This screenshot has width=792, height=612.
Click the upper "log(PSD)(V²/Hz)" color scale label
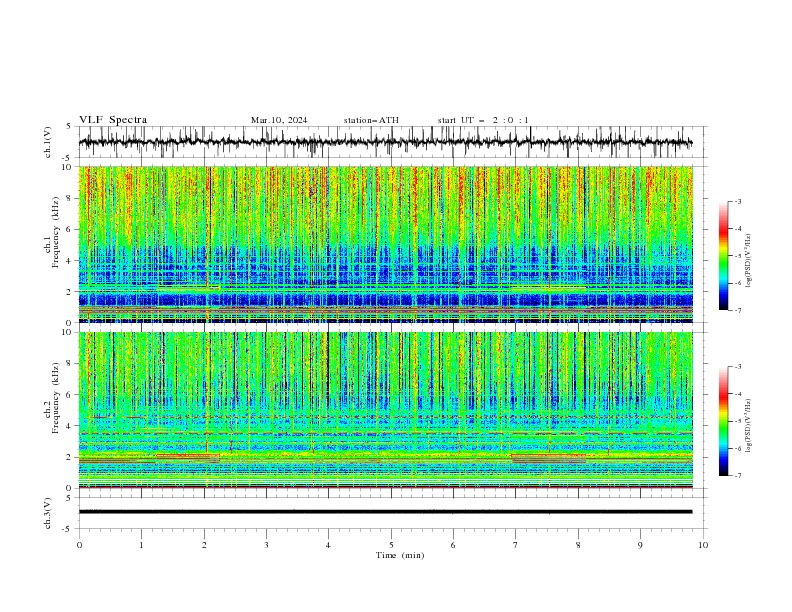click(749, 261)
